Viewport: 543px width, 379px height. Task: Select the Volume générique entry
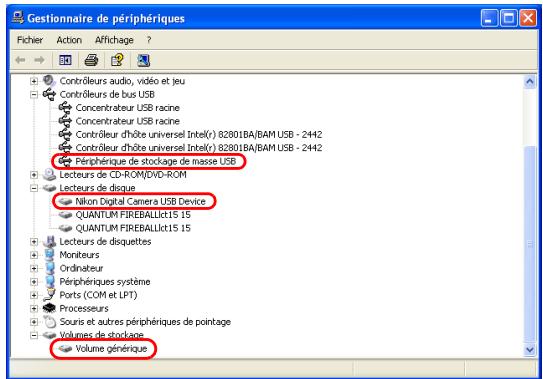click(111, 349)
